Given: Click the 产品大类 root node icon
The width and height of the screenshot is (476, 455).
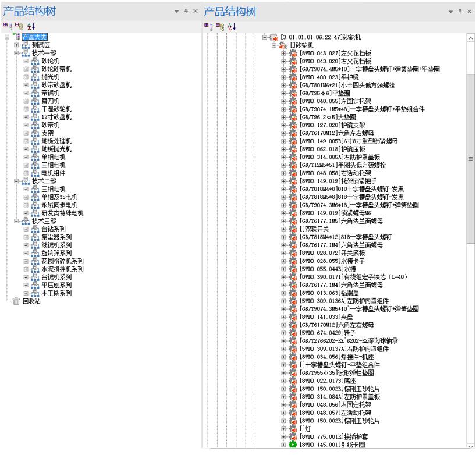Looking at the screenshot, I should point(16,37).
